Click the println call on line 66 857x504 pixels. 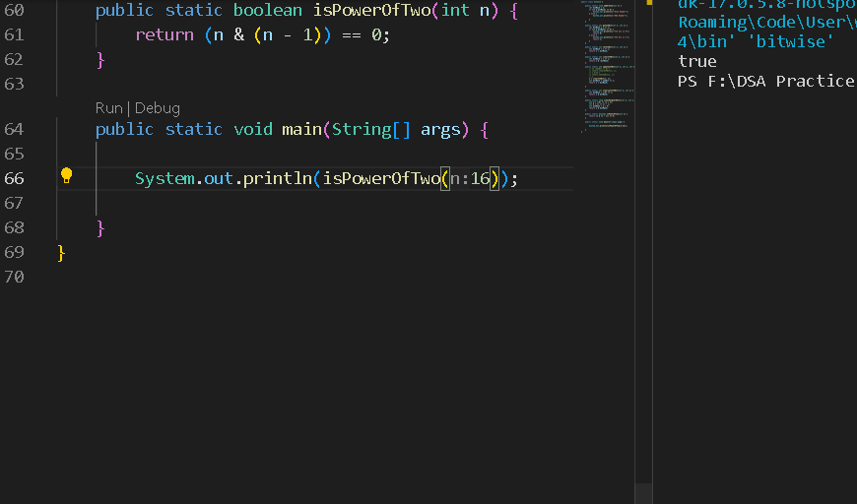click(277, 178)
